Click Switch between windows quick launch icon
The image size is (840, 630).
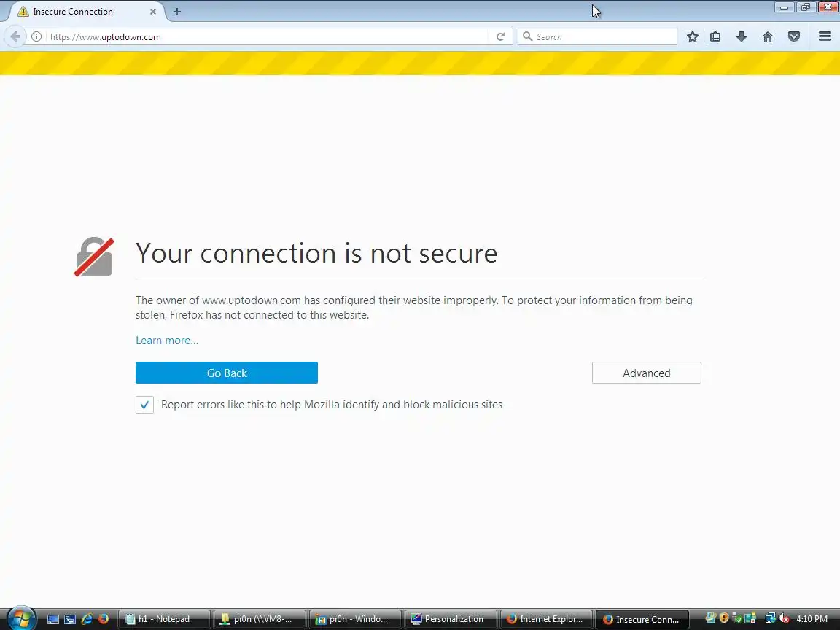coord(70,619)
